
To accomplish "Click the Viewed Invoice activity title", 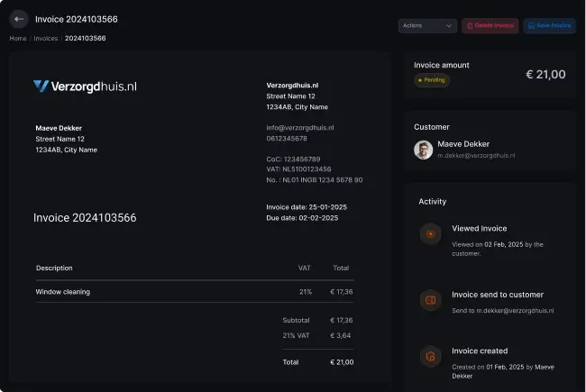I will click(479, 229).
